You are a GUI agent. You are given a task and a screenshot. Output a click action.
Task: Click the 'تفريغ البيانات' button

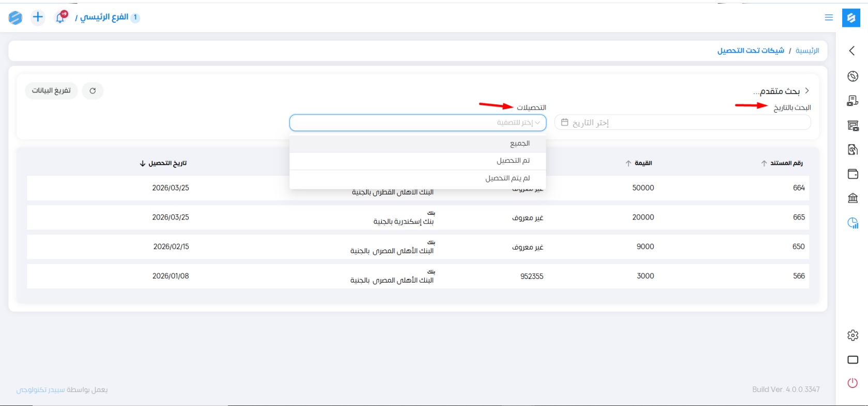pyautogui.click(x=51, y=91)
